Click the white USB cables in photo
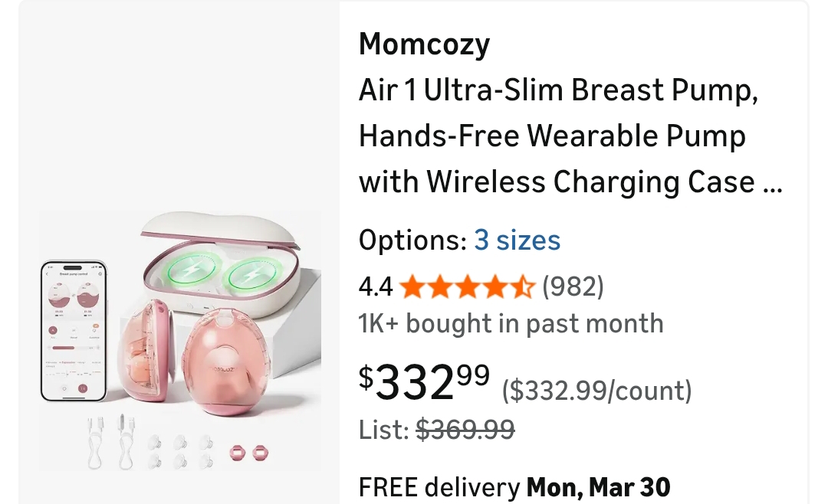 tap(109, 440)
